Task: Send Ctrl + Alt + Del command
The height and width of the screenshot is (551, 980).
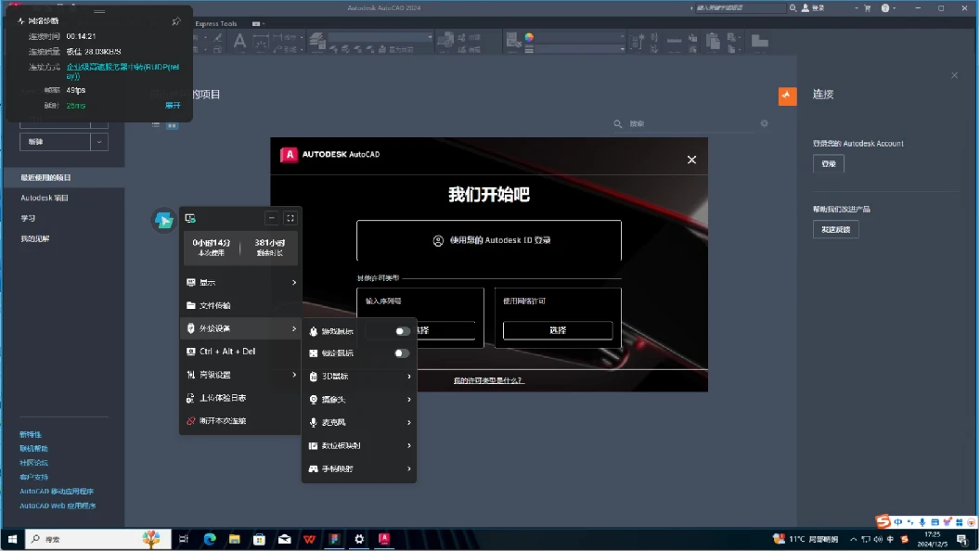Action: (x=240, y=351)
